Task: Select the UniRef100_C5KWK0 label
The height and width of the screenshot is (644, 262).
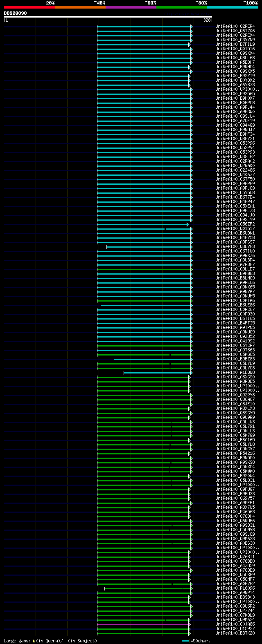Action: coord(235,472)
